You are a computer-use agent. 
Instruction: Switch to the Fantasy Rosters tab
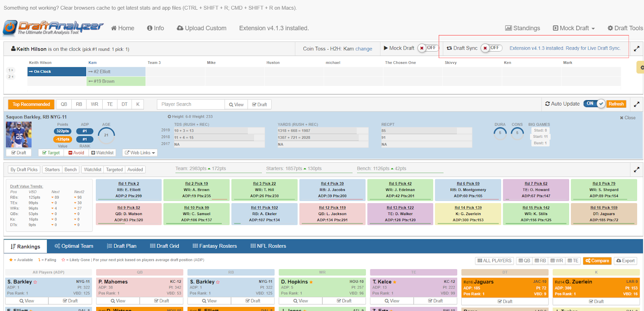pos(215,246)
